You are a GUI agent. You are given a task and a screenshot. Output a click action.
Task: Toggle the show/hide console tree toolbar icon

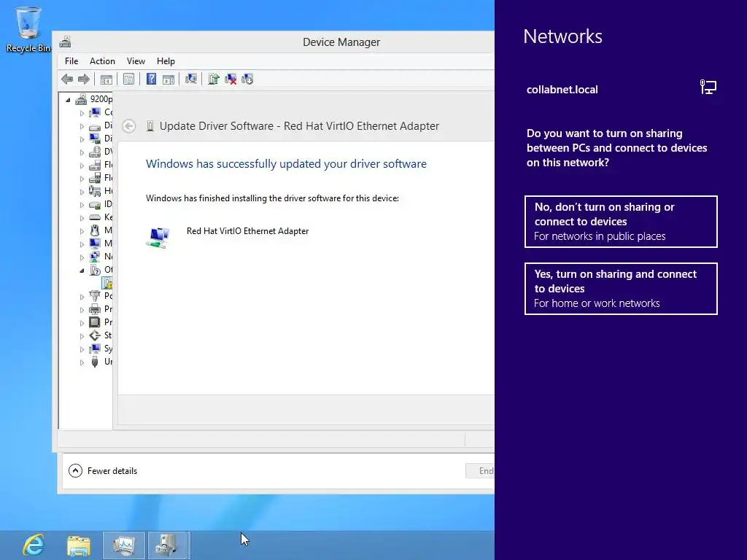[107, 79]
